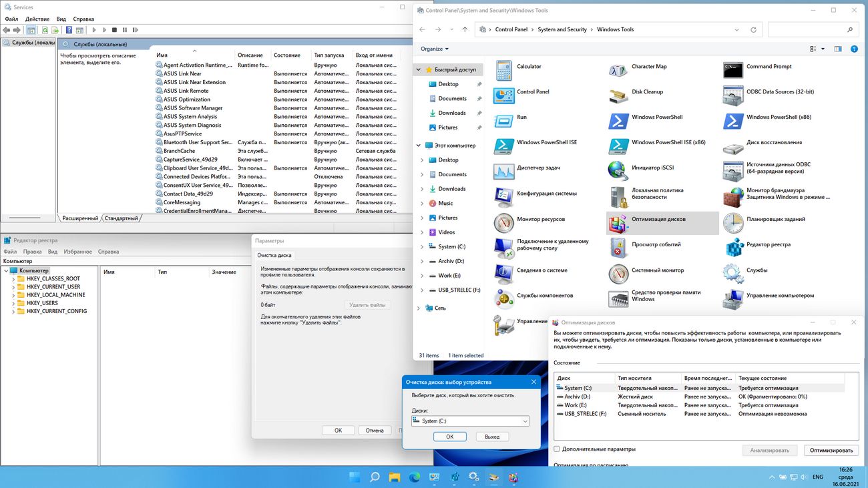Expand the Downloads folder under Этот компьютер
Image resolution: width=868 pixels, height=488 pixels.
click(x=422, y=189)
